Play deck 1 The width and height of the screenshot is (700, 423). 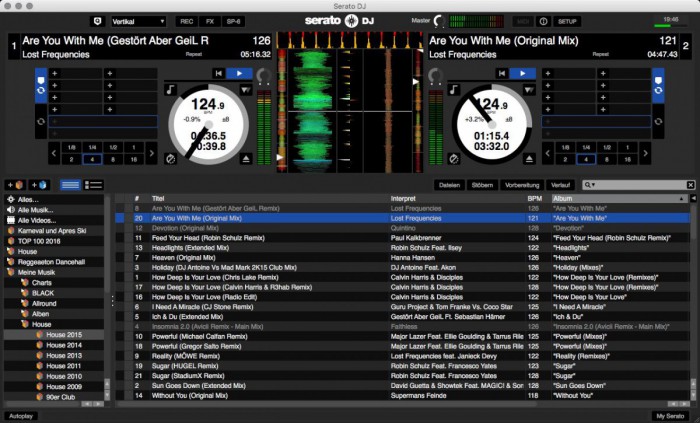(x=239, y=74)
